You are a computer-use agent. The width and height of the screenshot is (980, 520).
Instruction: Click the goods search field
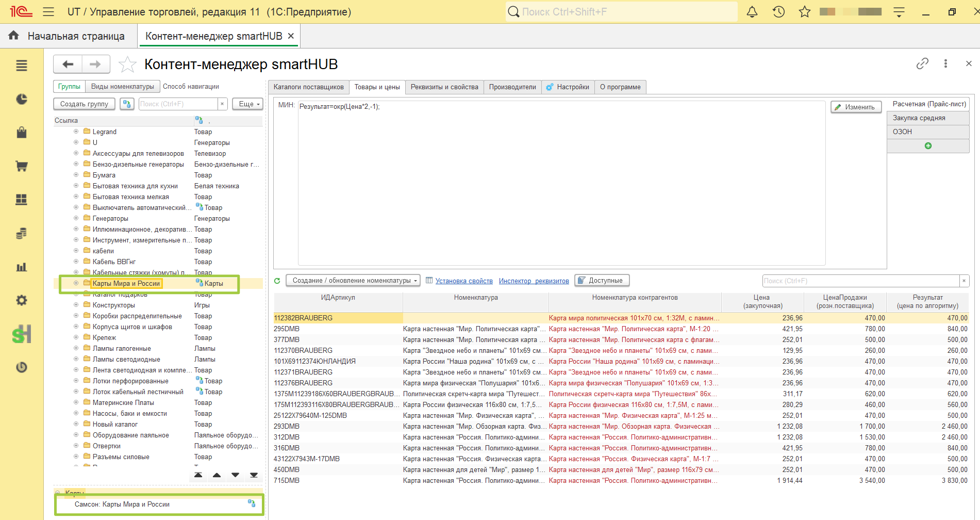coord(860,281)
